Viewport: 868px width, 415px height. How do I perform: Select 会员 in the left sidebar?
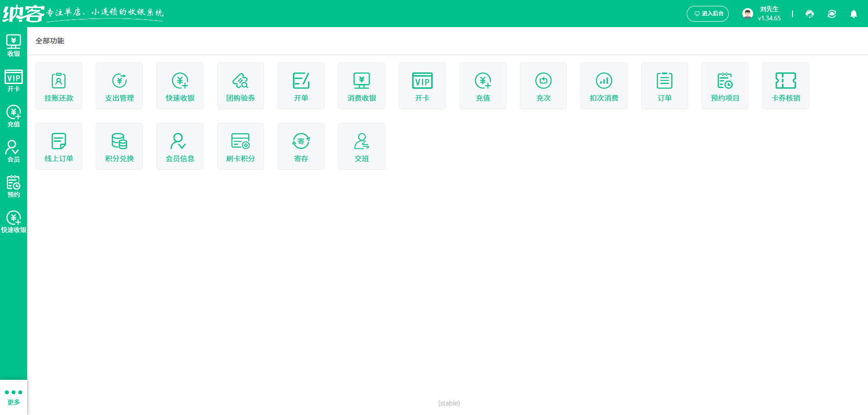(x=14, y=151)
